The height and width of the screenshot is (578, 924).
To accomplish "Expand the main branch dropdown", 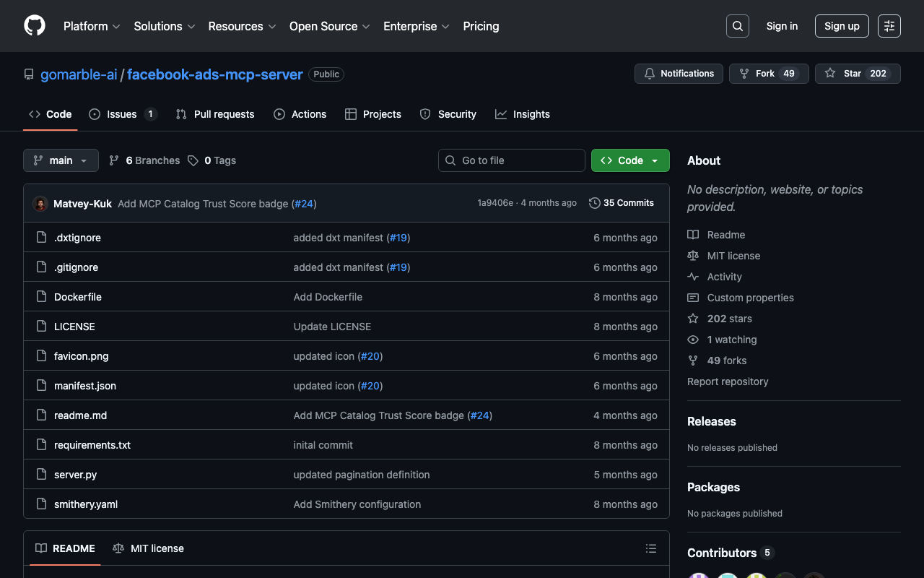I will click(61, 160).
